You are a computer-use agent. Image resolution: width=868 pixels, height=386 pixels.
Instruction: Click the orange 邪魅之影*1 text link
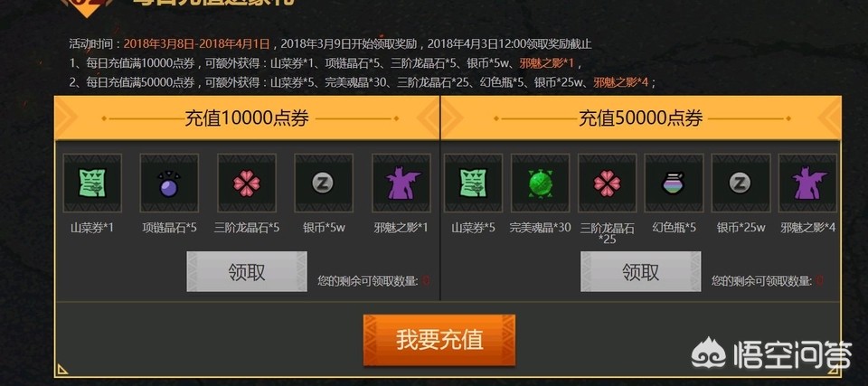(x=546, y=63)
